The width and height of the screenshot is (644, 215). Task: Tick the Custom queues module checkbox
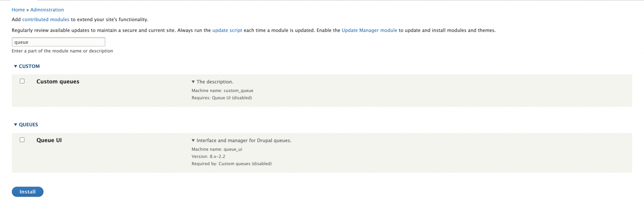22,81
